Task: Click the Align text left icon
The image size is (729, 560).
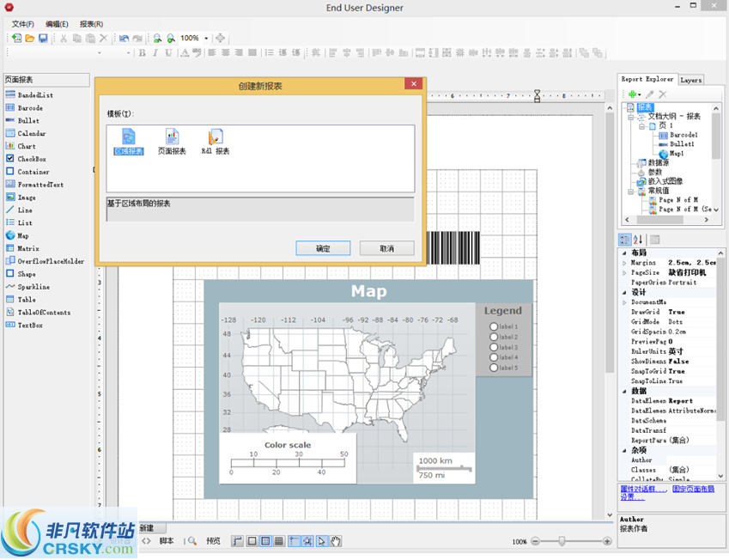Action: 212,52
